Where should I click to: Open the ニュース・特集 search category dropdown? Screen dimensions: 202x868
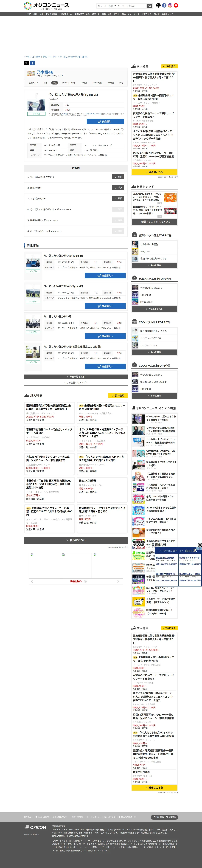pos(106,6)
